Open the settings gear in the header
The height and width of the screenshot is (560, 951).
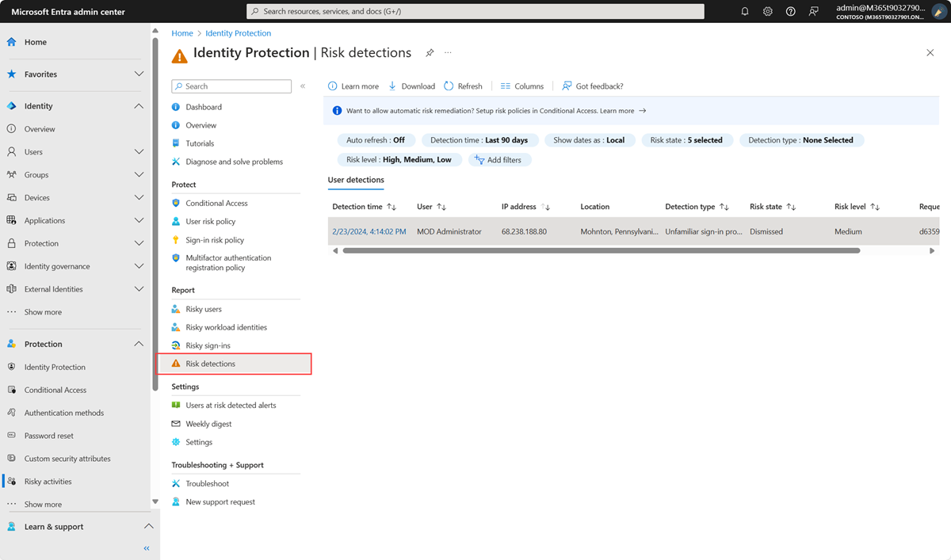(x=768, y=12)
